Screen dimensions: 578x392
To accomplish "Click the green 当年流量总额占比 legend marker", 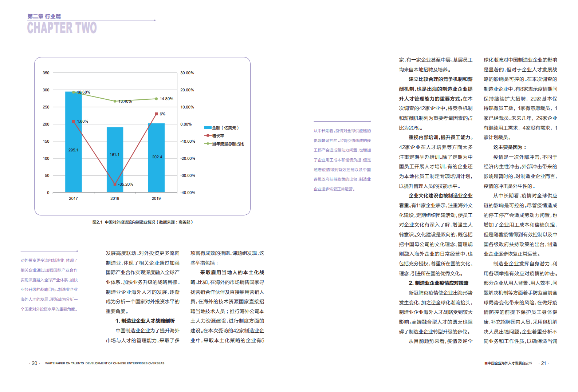I will (208, 144).
